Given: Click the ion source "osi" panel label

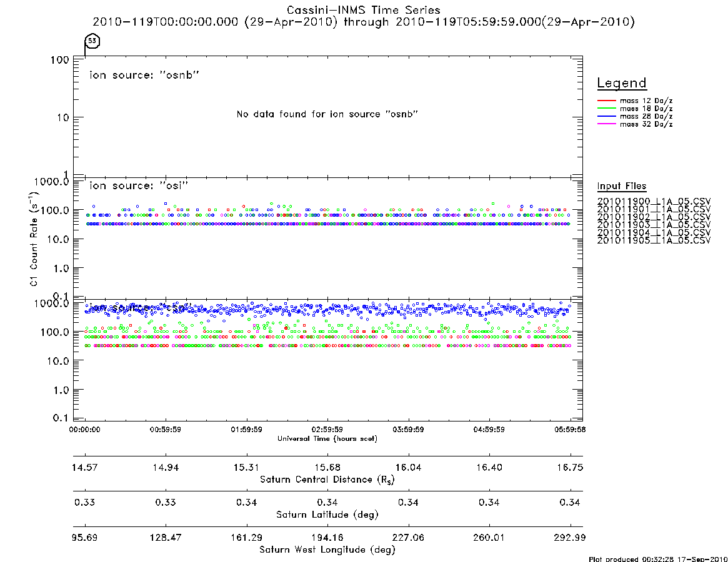Looking at the screenshot, I should click(139, 185).
